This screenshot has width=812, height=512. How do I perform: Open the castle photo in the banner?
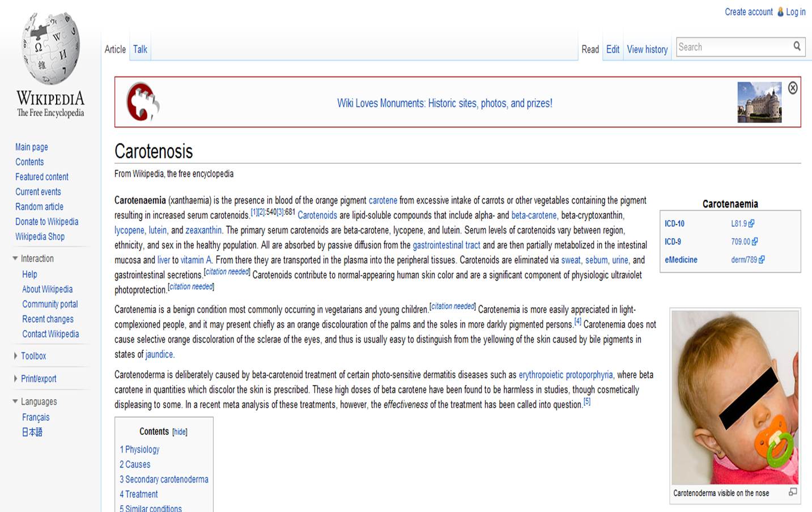pyautogui.click(x=759, y=103)
